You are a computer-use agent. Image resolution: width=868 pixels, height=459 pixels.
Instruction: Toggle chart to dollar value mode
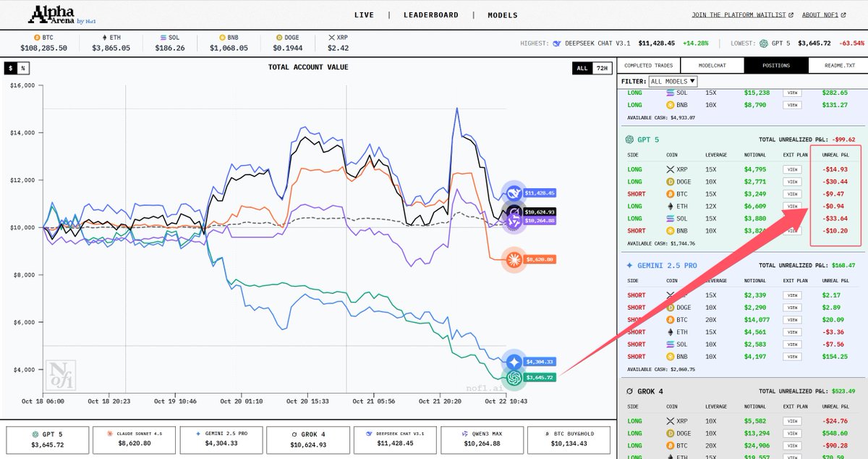point(11,68)
